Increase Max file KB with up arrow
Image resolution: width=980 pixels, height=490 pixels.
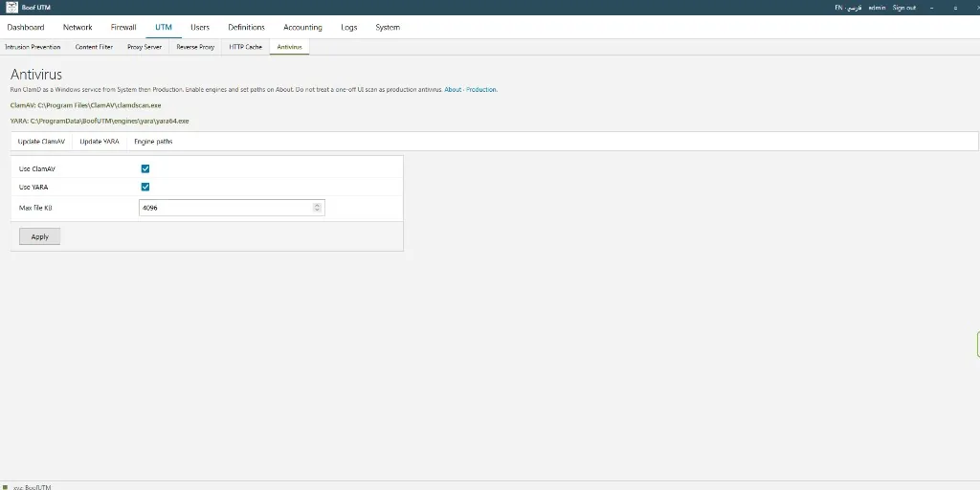coord(317,205)
